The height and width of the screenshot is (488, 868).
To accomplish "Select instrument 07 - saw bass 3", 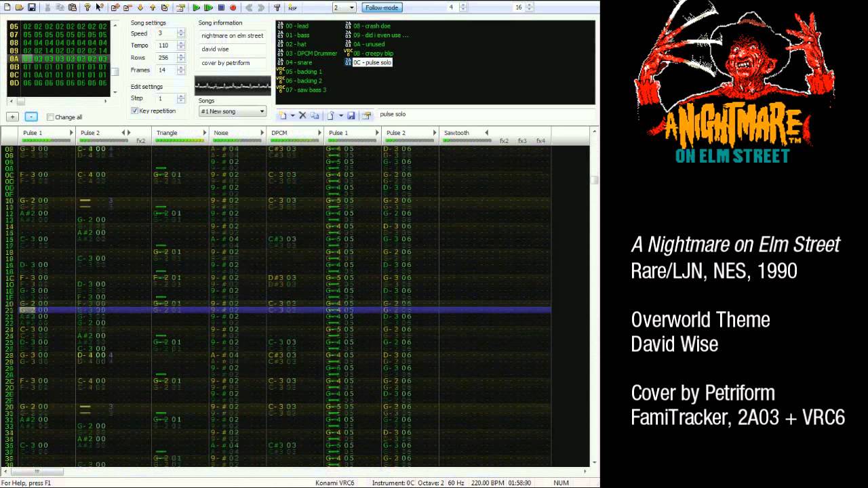I will tap(306, 89).
